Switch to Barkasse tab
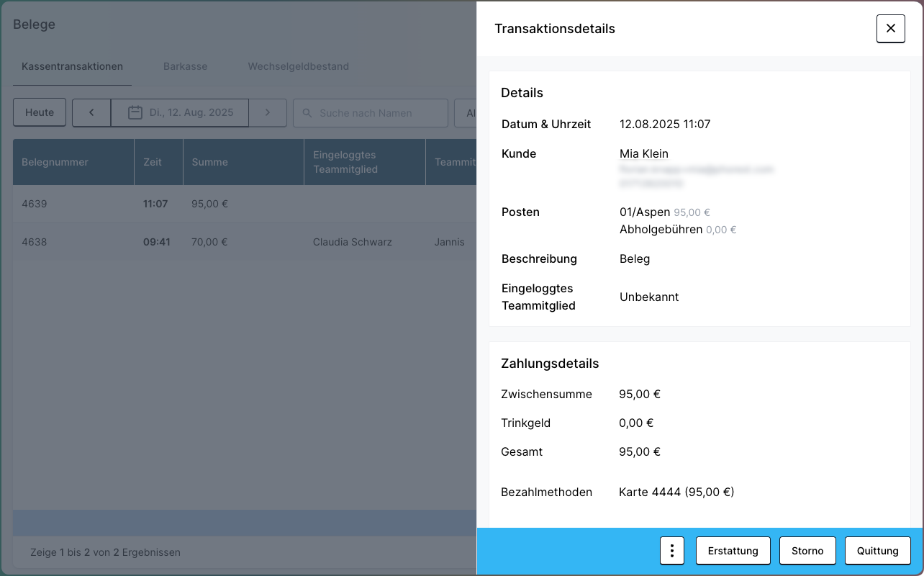Viewport: 924px width, 576px height. tap(185, 66)
